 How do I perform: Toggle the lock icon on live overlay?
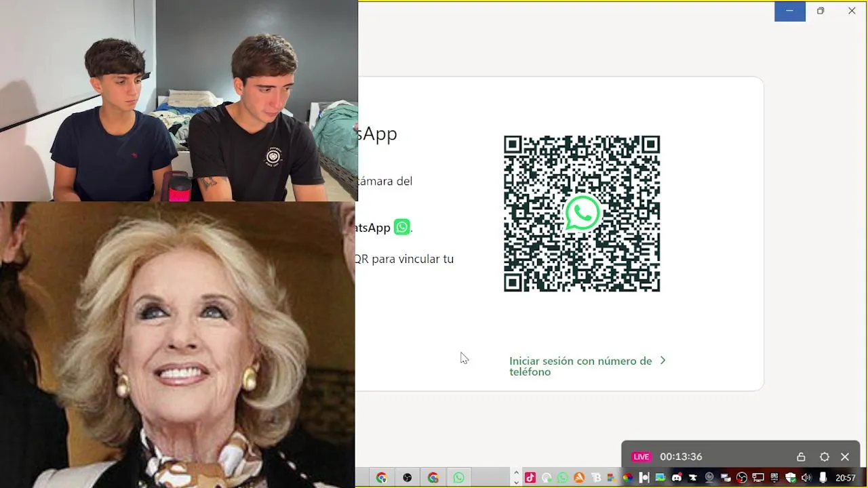coord(801,457)
